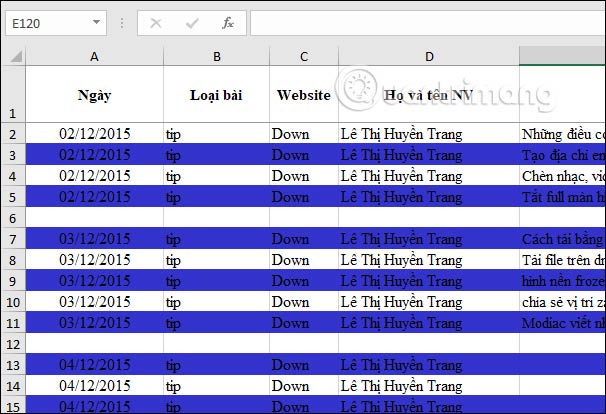Select row 9 header
This screenshot has width=606, height=414.
coord(13,280)
